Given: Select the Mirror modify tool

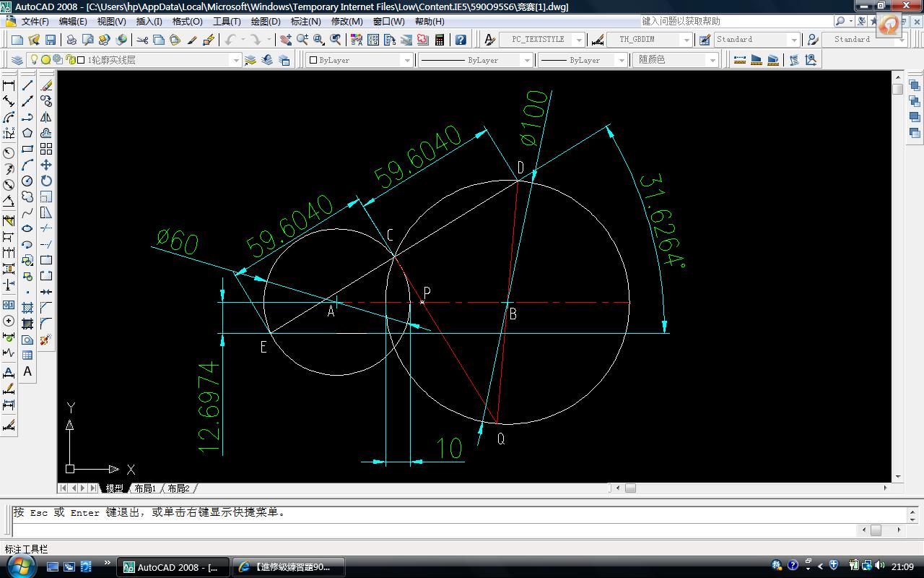Looking at the screenshot, I should coord(46,117).
